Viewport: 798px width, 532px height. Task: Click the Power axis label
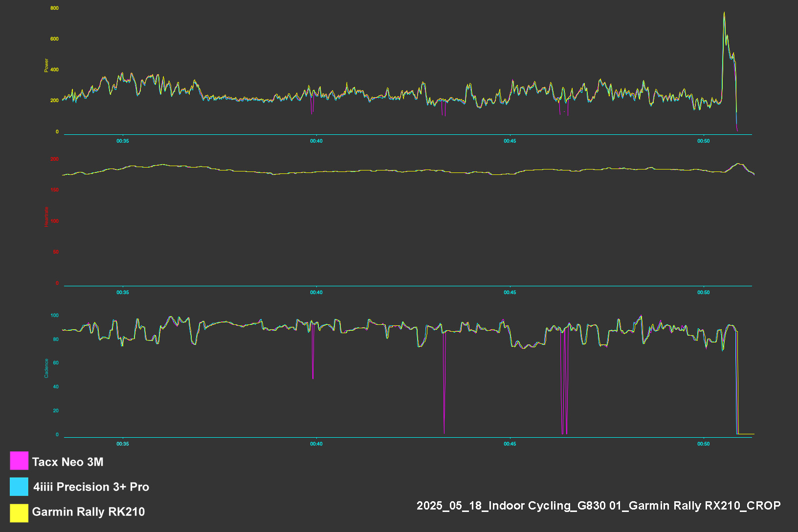tap(46, 65)
